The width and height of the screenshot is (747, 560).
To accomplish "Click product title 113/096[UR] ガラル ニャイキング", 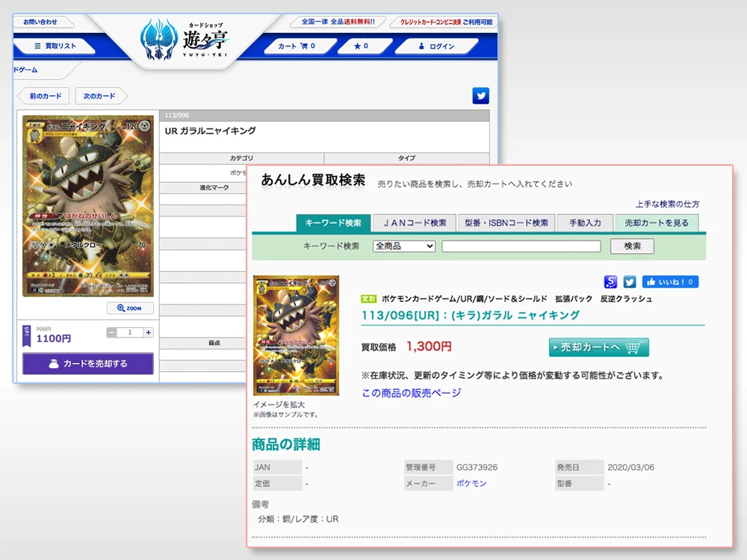I will click(x=470, y=315).
